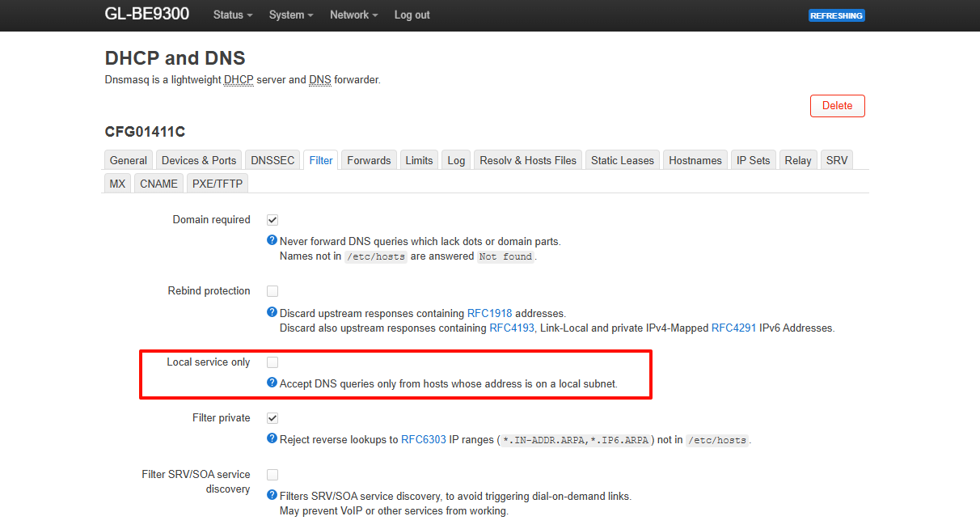Open the RFC1918 link
The image size is (980, 529).
pyautogui.click(x=490, y=313)
